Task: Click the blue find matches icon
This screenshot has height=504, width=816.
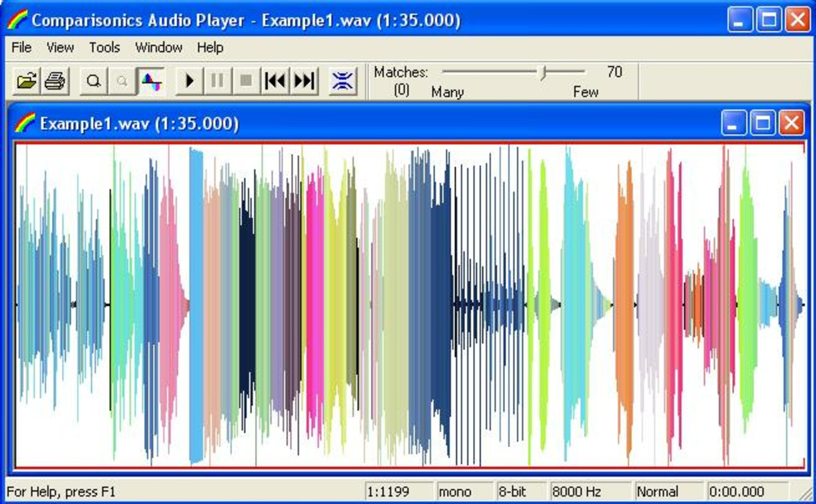Action: coord(342,81)
